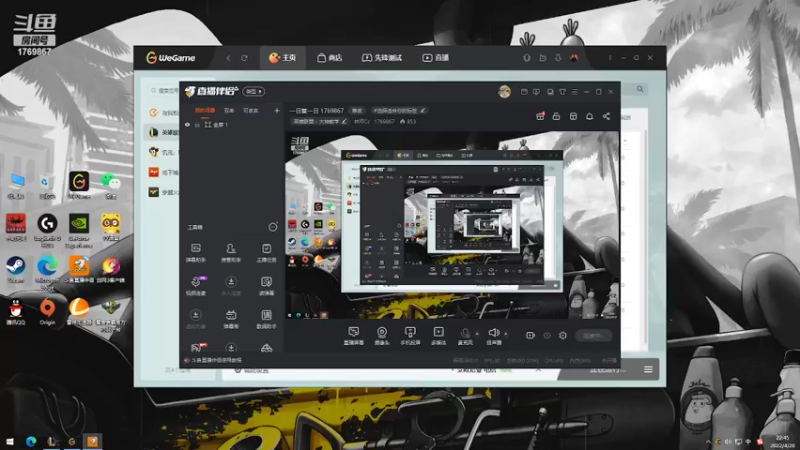Add a 直播屏幕 screen capture source

354,336
